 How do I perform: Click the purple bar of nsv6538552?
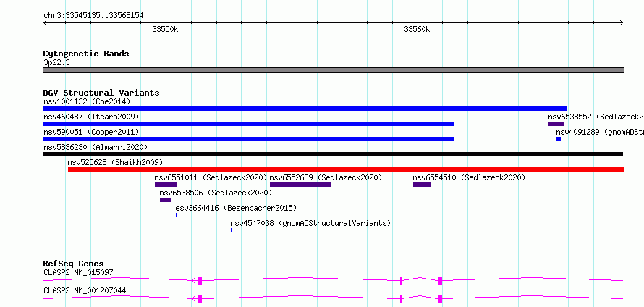pyautogui.click(x=556, y=124)
